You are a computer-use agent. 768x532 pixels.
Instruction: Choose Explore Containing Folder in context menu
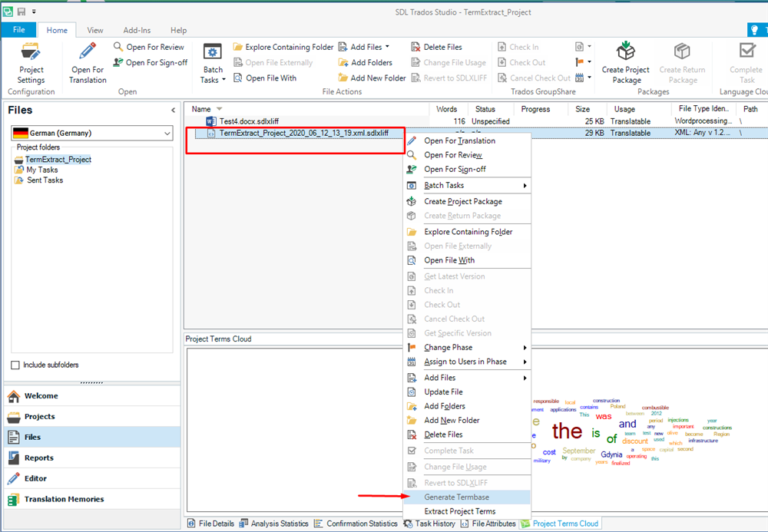[x=467, y=232]
